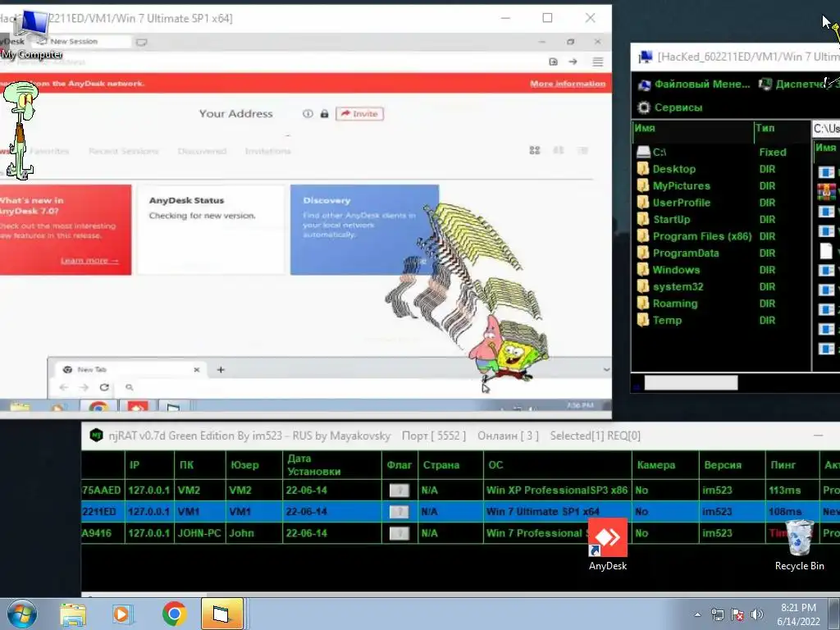Launch Windows Media Player from the host taskbar
The height and width of the screenshot is (630, 840).
123,614
